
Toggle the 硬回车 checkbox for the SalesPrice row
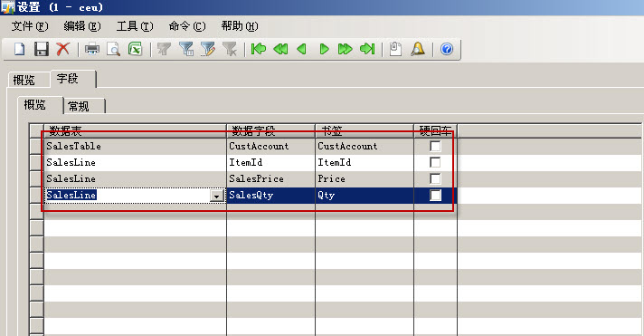click(435, 178)
